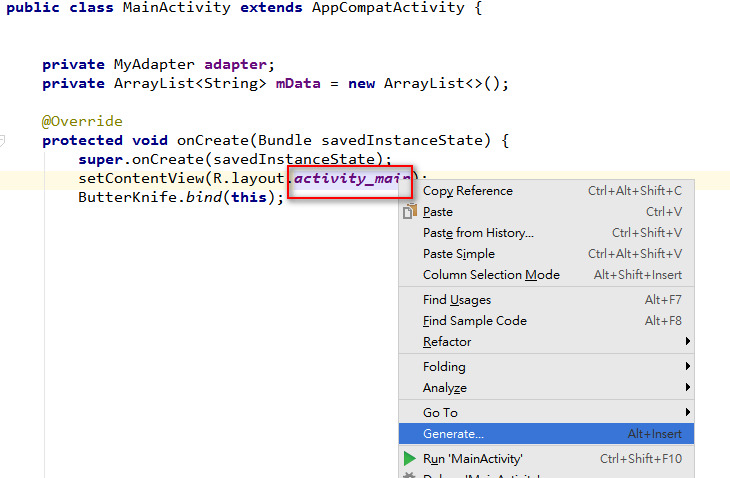This screenshot has width=730, height=478.
Task: Click the override gutter marker by onCreate
Action: coord(2,140)
